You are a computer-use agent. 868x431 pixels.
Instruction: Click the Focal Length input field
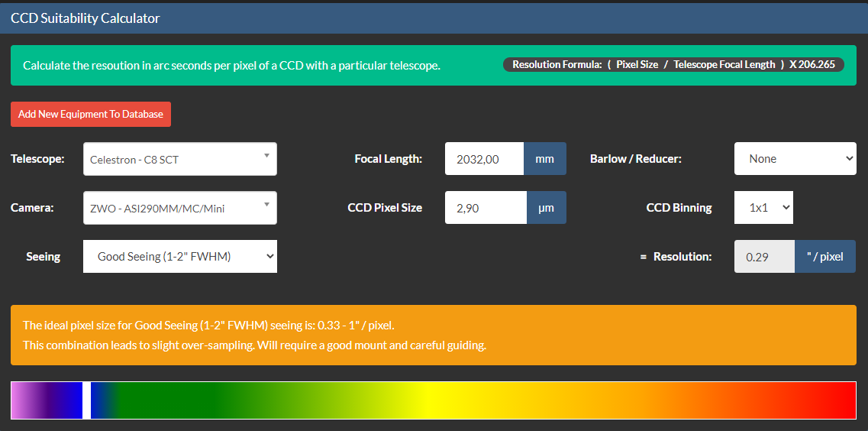tap(484, 159)
